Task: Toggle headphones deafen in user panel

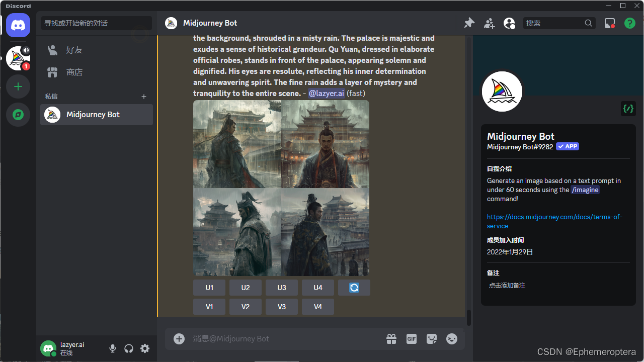Action: point(129,348)
